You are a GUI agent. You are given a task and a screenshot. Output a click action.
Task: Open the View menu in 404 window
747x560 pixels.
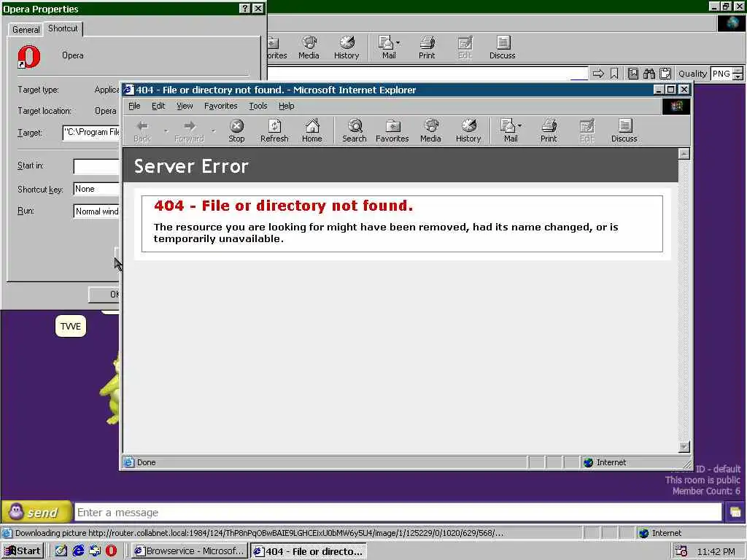coord(185,106)
